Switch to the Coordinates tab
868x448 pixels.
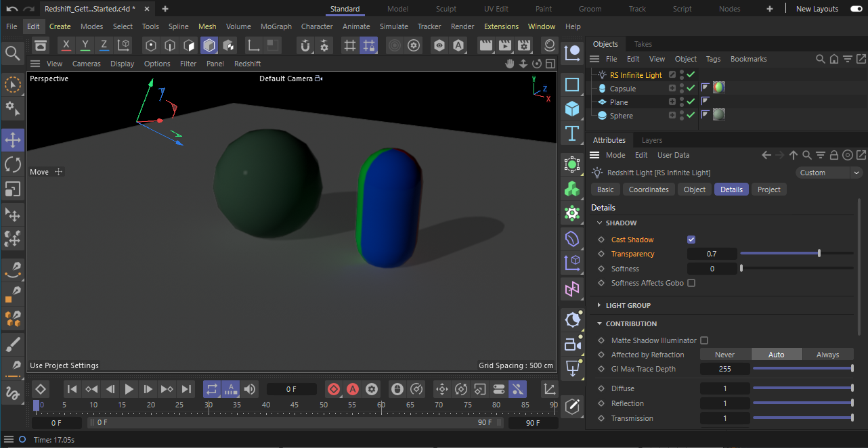pyautogui.click(x=648, y=189)
